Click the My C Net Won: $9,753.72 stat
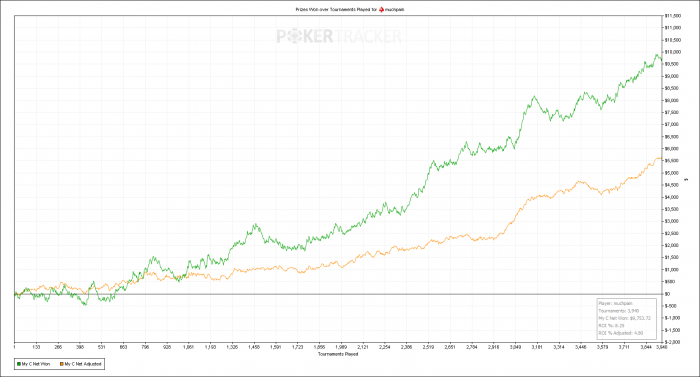The image size is (700, 377). click(625, 318)
